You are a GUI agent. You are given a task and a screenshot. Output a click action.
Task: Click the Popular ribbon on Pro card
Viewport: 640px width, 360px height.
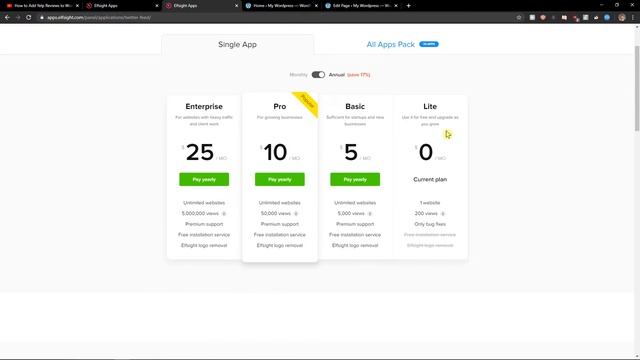(x=307, y=102)
